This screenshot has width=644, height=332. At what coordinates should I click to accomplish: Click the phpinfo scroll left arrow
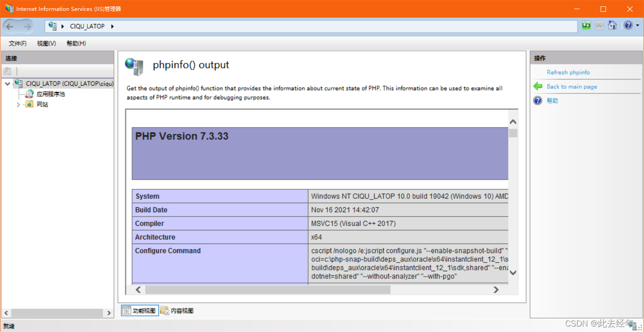[138, 289]
